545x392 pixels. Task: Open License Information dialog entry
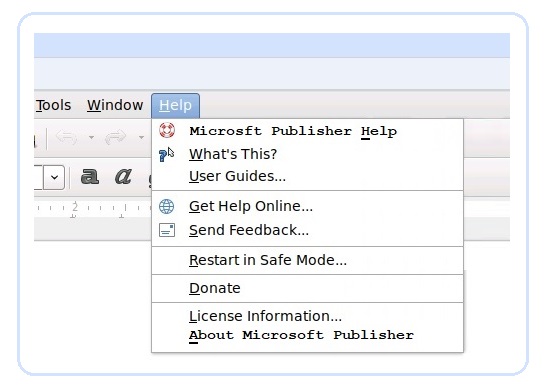coord(307,316)
